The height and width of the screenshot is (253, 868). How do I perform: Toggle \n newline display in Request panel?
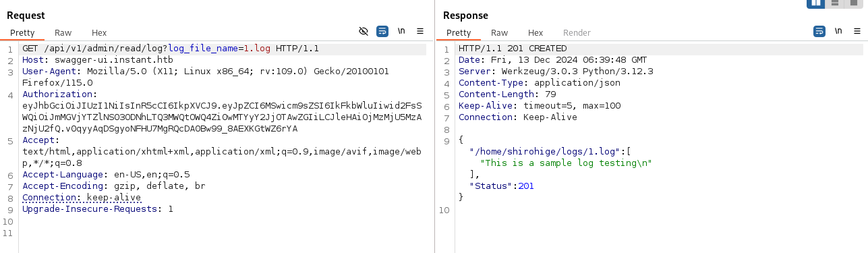point(401,31)
